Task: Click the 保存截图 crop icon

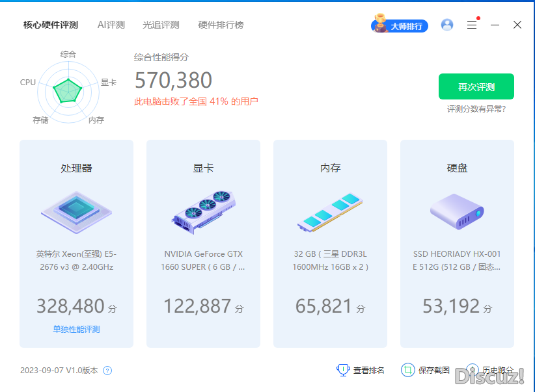Action: [x=407, y=370]
